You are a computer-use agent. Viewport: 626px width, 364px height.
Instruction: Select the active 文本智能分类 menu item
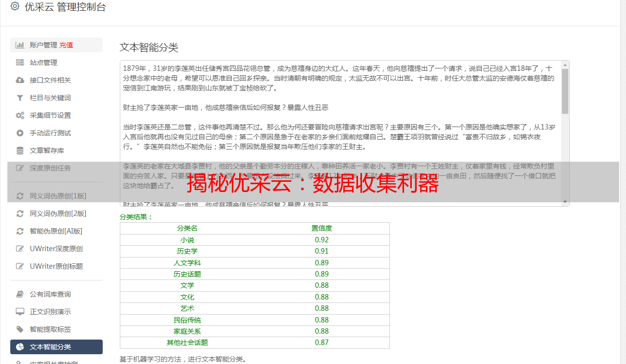(x=56, y=347)
